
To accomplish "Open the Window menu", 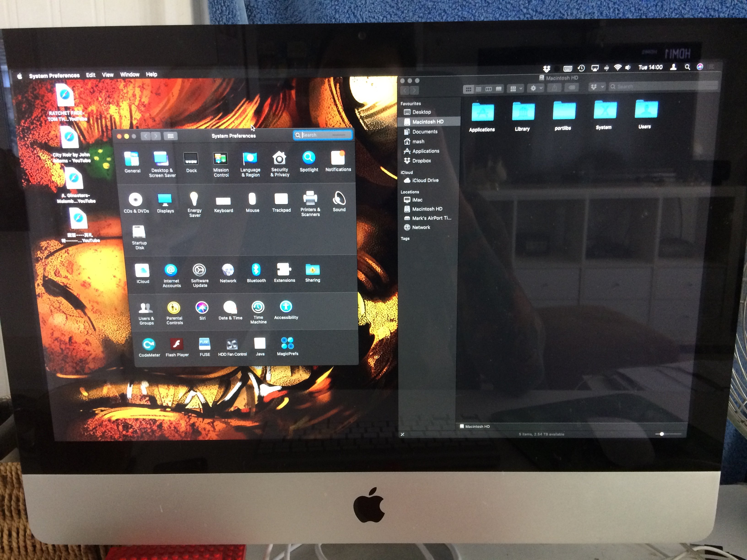I will pyautogui.click(x=129, y=75).
